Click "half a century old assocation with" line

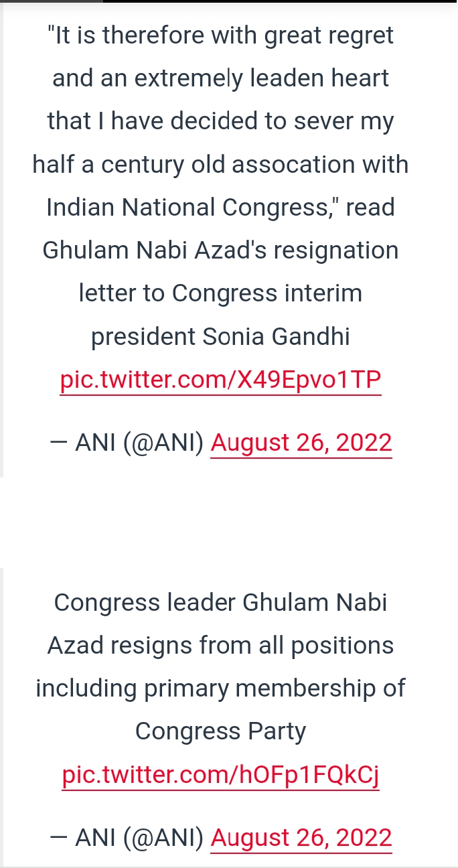[x=220, y=164]
